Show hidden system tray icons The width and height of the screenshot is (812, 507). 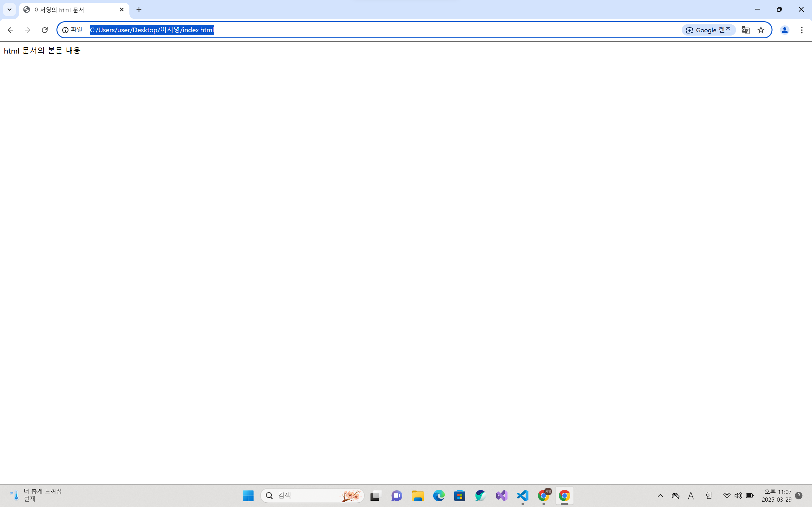(x=660, y=496)
